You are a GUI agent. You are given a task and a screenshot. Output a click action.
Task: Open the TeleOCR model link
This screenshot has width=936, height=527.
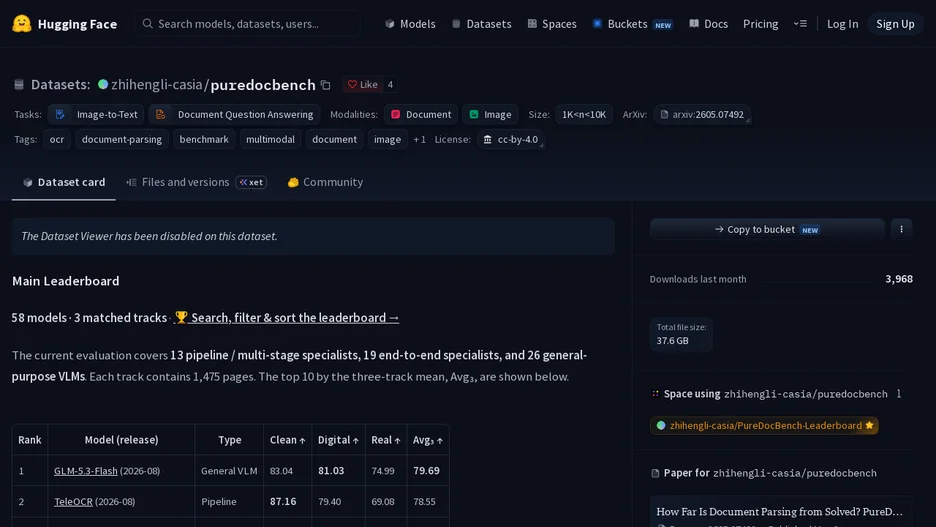73,502
